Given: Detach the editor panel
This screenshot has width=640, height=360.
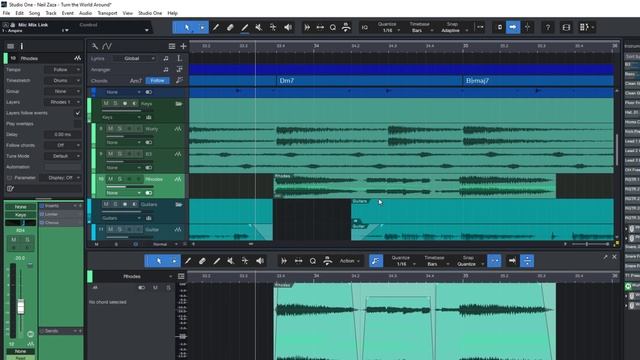Looking at the screenshot, I should coord(605,257).
